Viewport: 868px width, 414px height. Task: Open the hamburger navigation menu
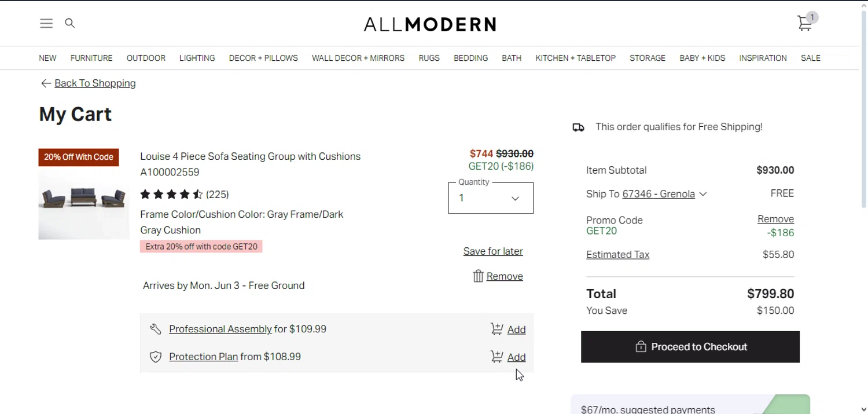pyautogui.click(x=46, y=23)
